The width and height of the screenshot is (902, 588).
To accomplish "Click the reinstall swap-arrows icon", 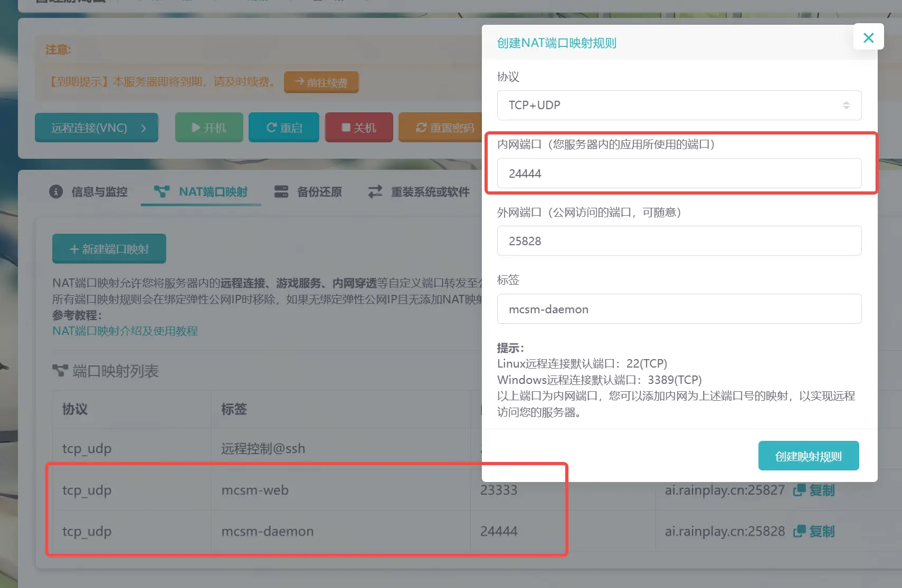I will coord(375,191).
